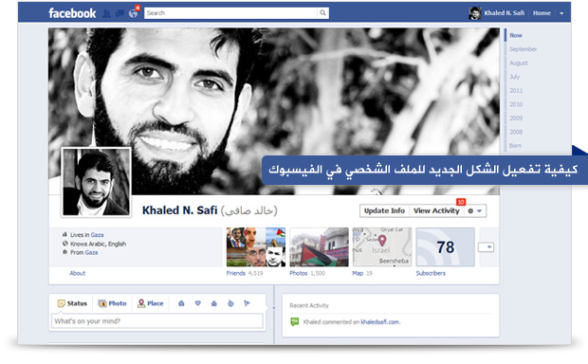Image resolution: width=588 pixels, height=364 pixels.
Task: Jump to 2010 on the timeline
Action: click(516, 104)
